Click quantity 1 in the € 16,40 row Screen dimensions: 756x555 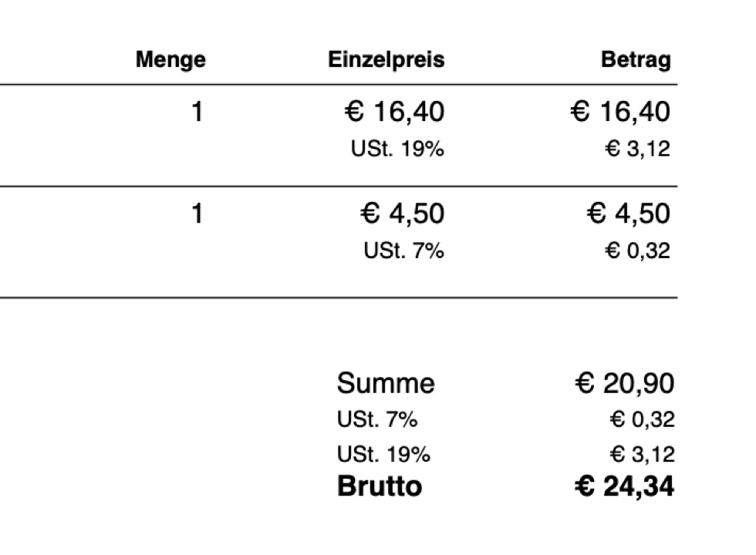[197, 113]
